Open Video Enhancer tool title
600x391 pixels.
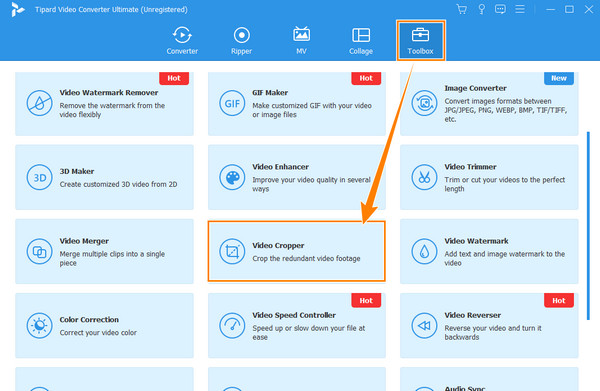[280, 167]
